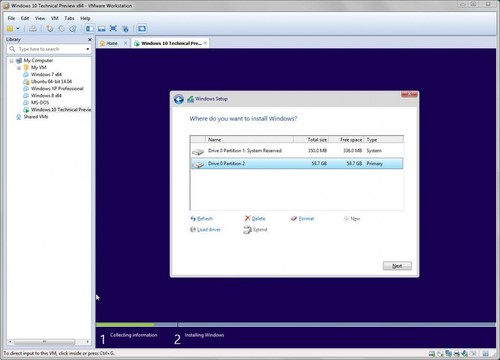Open the Tabs menu
Viewport: 500px width, 360px height.
click(x=69, y=18)
